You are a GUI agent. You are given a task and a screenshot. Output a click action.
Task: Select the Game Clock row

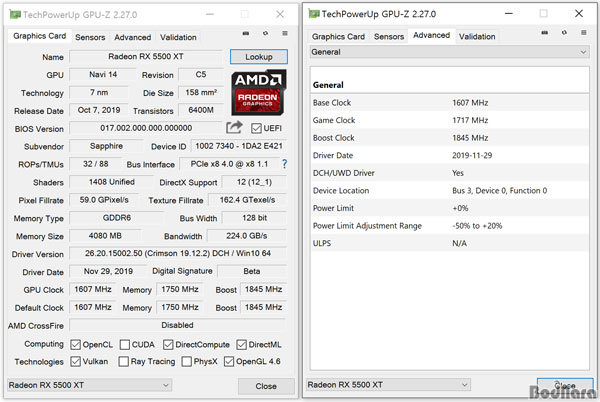coord(449,120)
